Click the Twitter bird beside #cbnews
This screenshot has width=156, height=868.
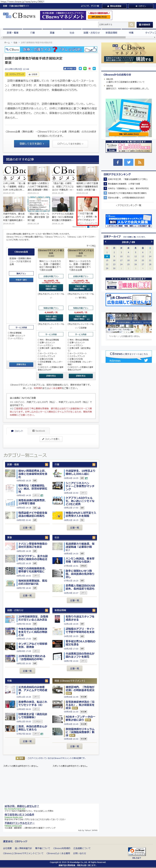click(146, 360)
